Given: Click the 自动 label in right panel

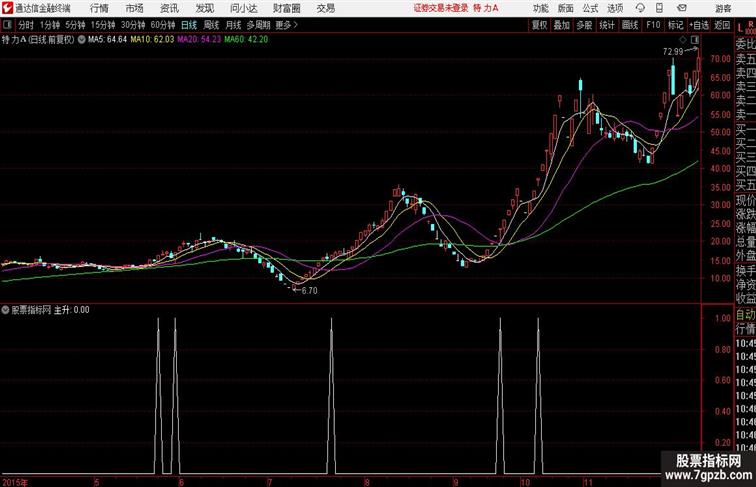Looking at the screenshot, I should click(745, 315).
